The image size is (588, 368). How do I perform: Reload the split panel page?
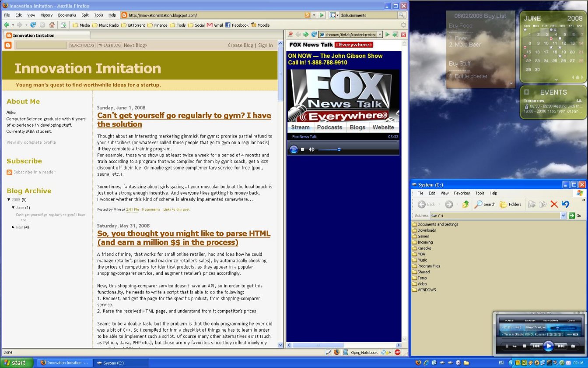pos(314,34)
